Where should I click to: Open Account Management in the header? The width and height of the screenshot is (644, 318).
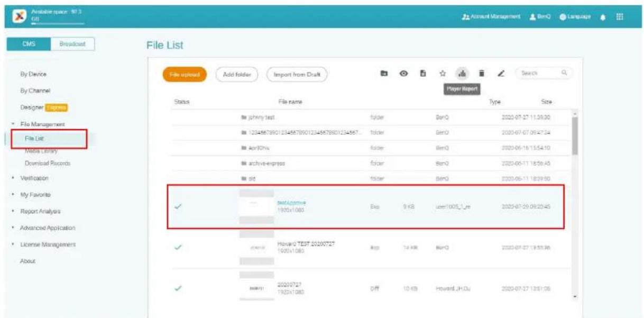tap(491, 16)
